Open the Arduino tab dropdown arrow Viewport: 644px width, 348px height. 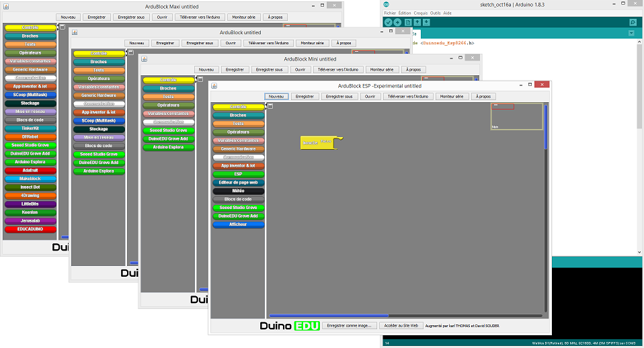coord(632,34)
